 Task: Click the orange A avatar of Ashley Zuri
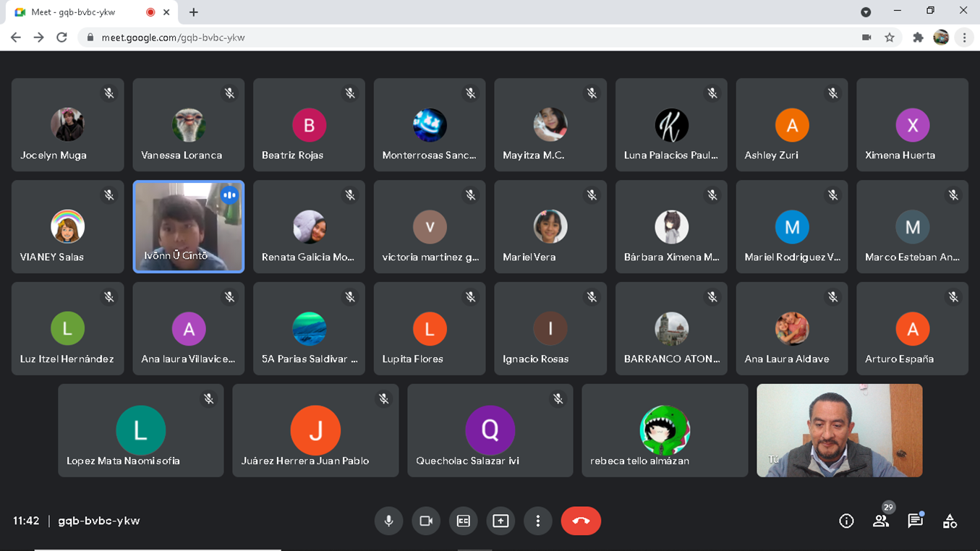(x=792, y=125)
